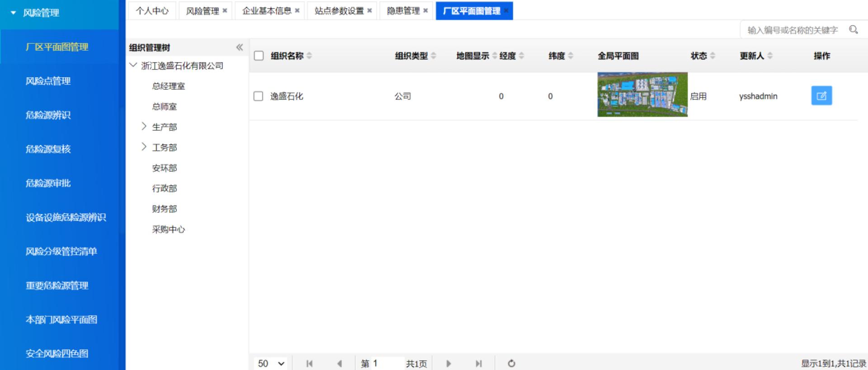Switch to the 企业基本信息 tab
Screen dimensions: 868x370
[x=267, y=11]
